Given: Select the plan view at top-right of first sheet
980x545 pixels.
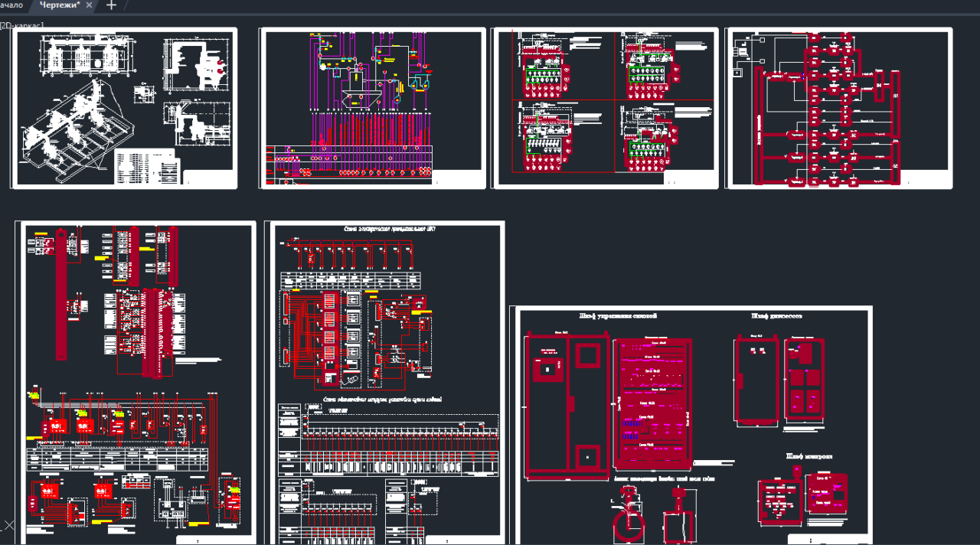Looking at the screenshot, I should coord(195,67).
